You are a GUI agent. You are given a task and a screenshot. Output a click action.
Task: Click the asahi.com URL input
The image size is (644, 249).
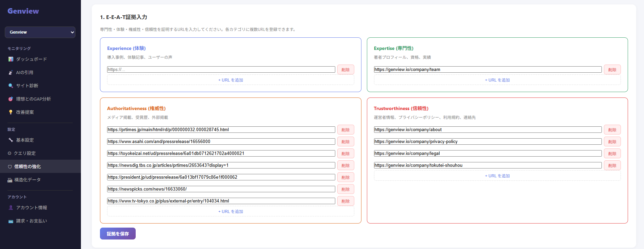tap(221, 142)
